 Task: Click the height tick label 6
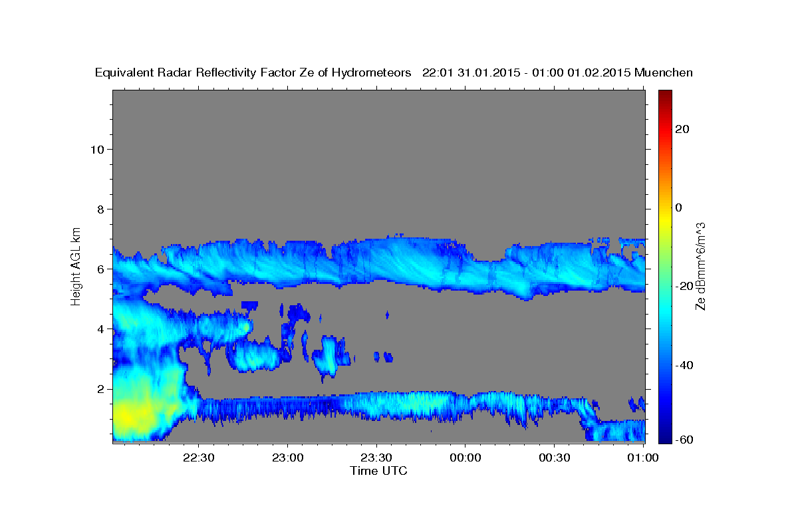[x=100, y=269]
